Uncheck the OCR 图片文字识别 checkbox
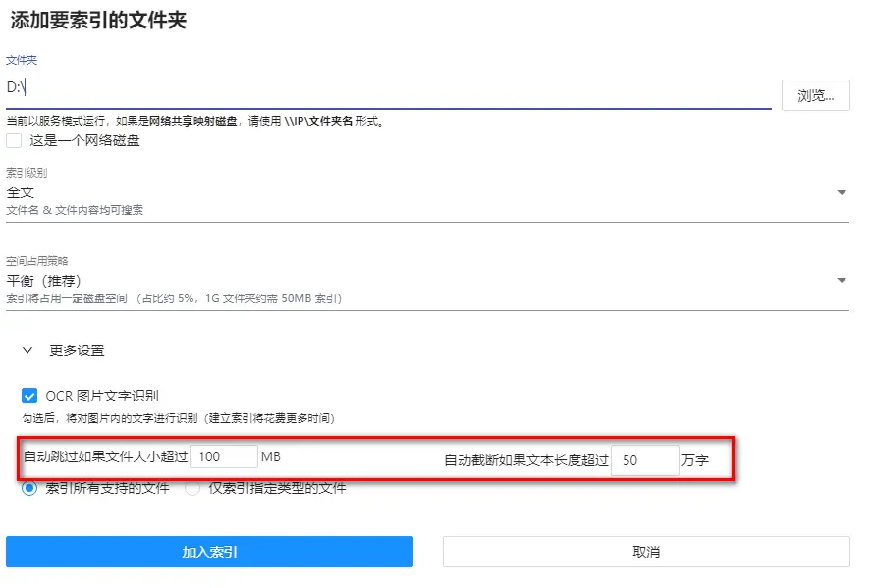 click(x=29, y=396)
